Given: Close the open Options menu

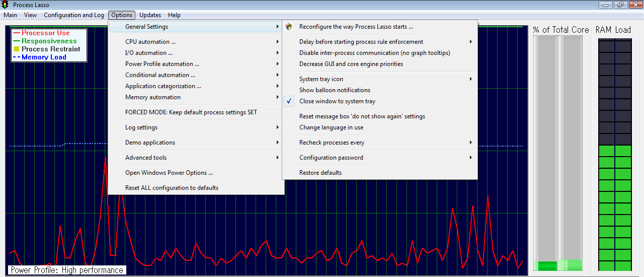Looking at the screenshot, I should [122, 15].
